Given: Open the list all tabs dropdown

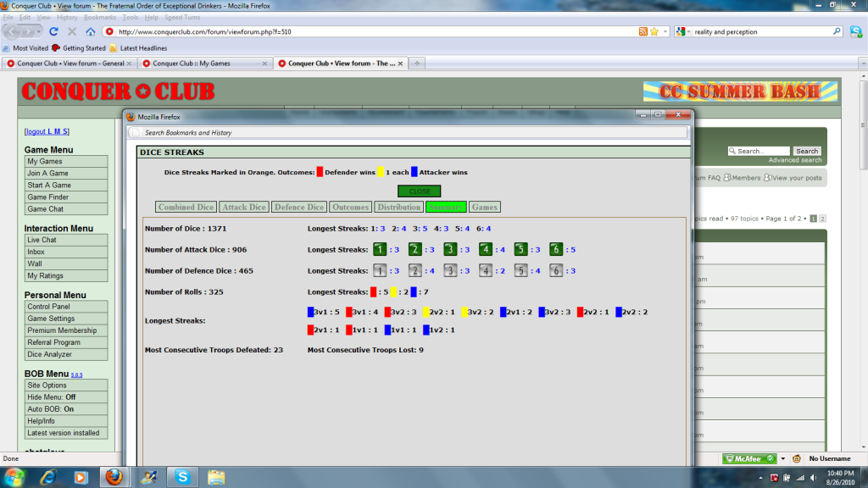Looking at the screenshot, I should tap(863, 63).
